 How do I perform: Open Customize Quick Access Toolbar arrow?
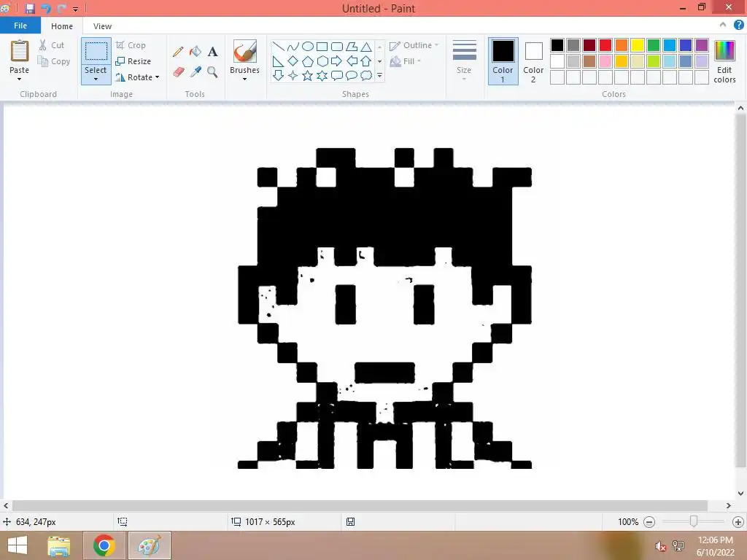point(75,9)
